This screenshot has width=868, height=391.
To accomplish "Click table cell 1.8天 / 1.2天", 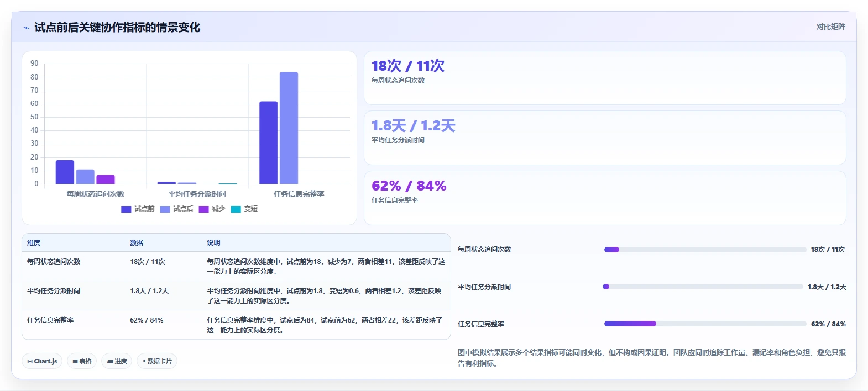I will (x=149, y=291).
